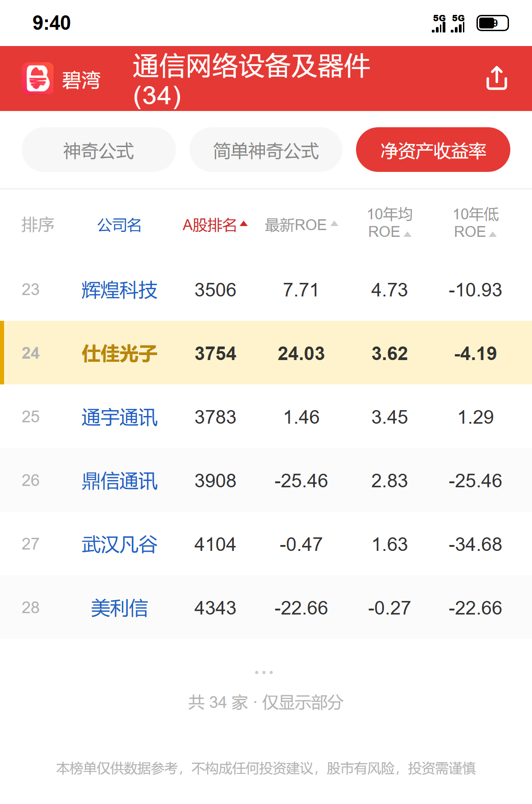Tap 10-year average ROE 3.62
The height and width of the screenshot is (804, 532).
389,353
